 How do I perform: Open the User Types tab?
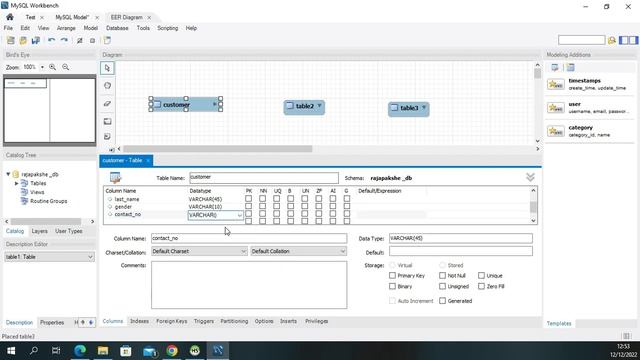pos(69,231)
